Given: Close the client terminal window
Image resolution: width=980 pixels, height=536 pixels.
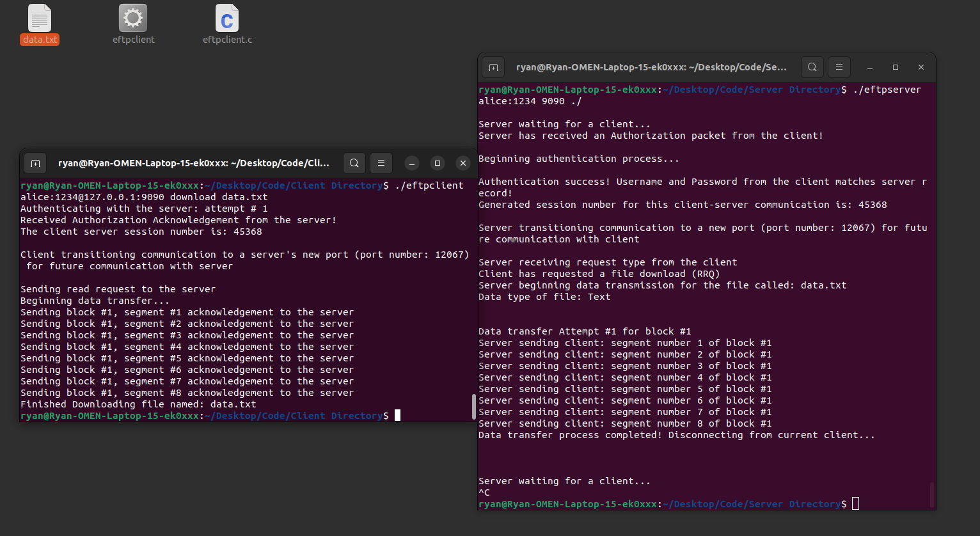Looking at the screenshot, I should coord(463,163).
